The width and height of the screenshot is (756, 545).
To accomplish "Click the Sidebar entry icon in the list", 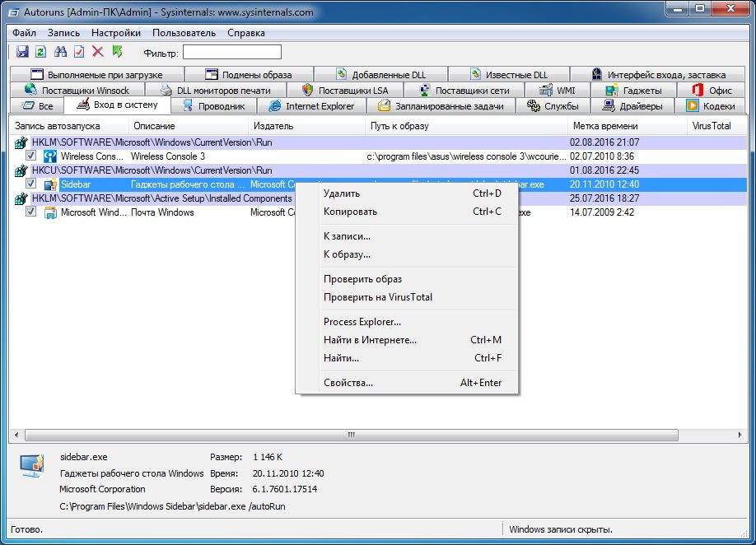I will point(50,184).
